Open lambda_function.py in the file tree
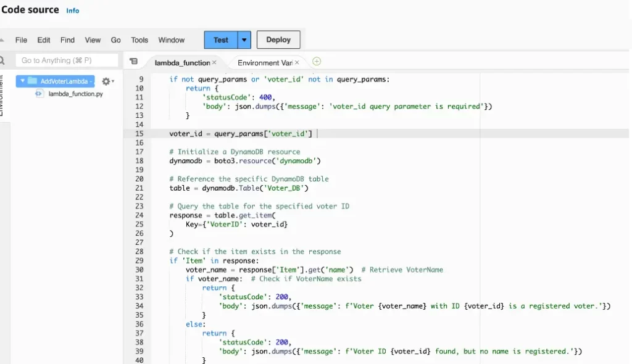This screenshot has height=364, width=632. (75, 94)
